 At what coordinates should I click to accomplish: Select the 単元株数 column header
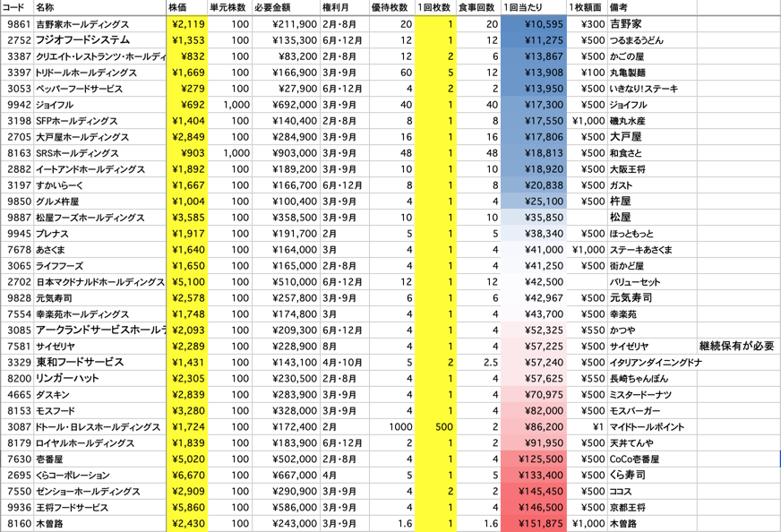pyautogui.click(x=229, y=7)
